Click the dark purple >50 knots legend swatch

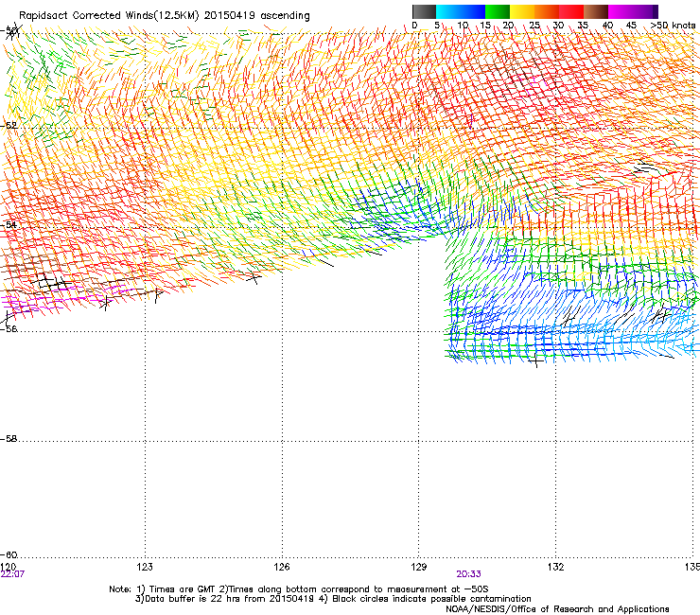(x=655, y=11)
